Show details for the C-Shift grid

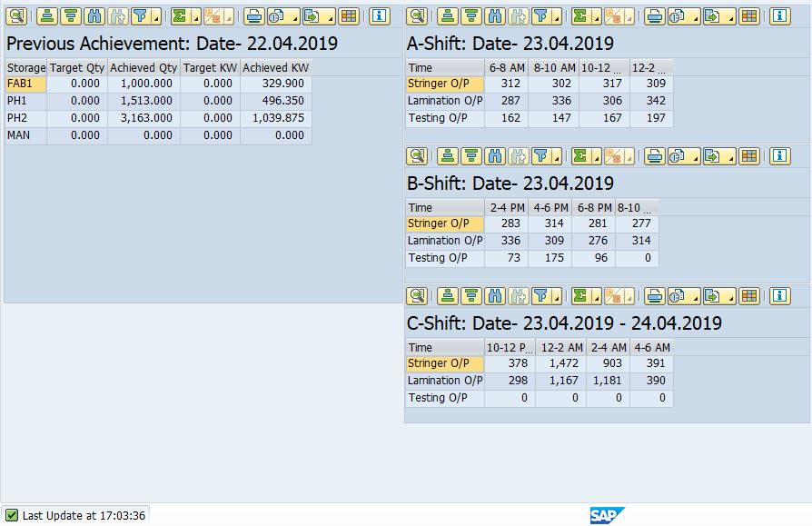tap(418, 295)
